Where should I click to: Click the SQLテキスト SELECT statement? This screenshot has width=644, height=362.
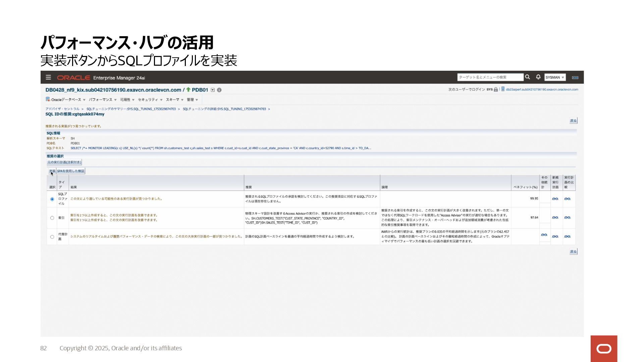point(221,148)
